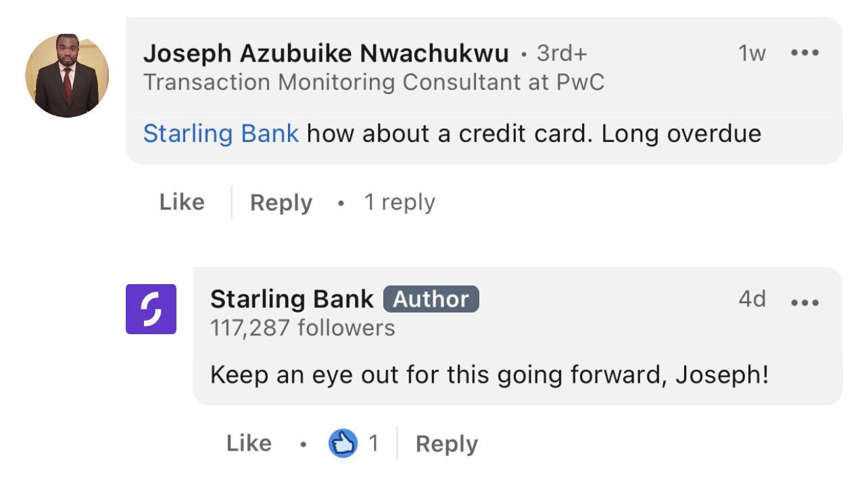Like Starling Bank's reply
The image size is (868, 483).
(249, 444)
